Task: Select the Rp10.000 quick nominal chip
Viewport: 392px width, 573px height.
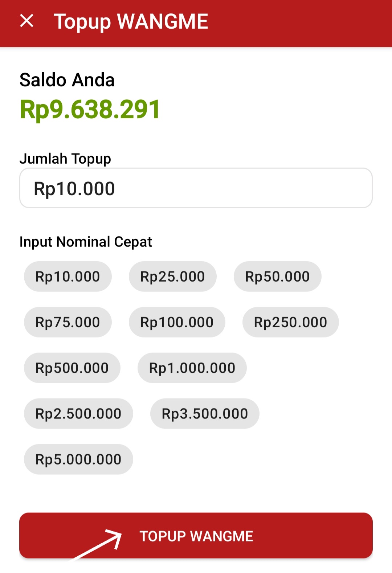Action: click(68, 277)
